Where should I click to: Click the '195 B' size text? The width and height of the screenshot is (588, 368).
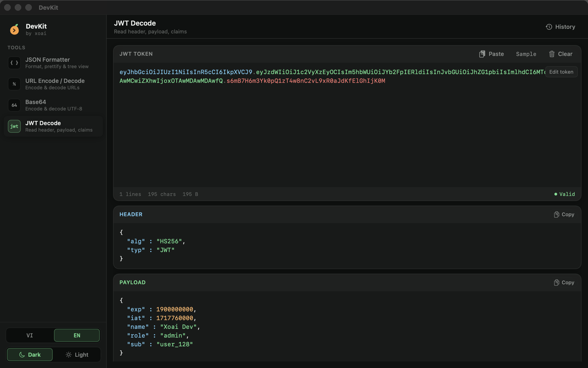click(x=190, y=194)
